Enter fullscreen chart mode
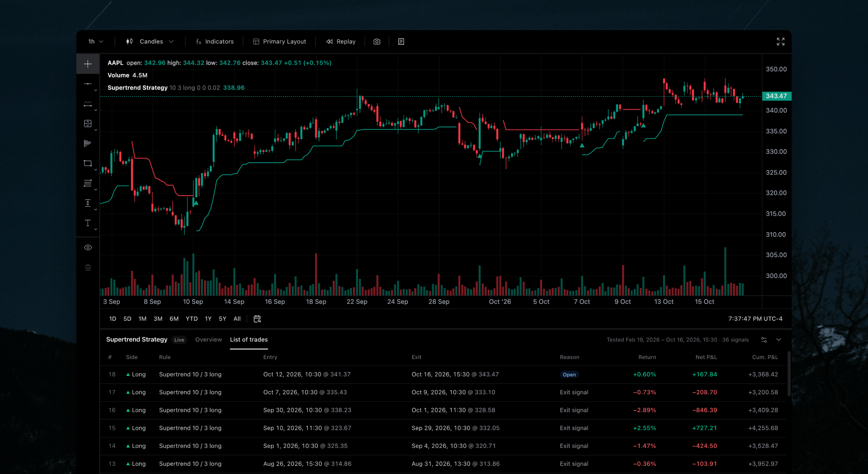The height and width of the screenshot is (474, 868). pos(780,41)
